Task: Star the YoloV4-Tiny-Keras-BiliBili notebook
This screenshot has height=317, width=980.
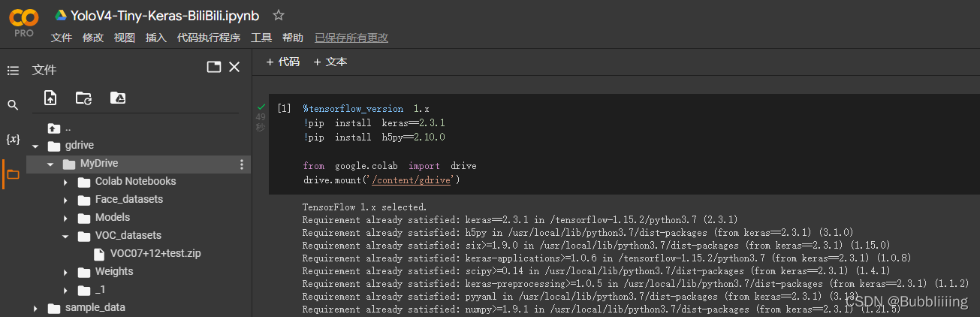Action: coord(279,15)
